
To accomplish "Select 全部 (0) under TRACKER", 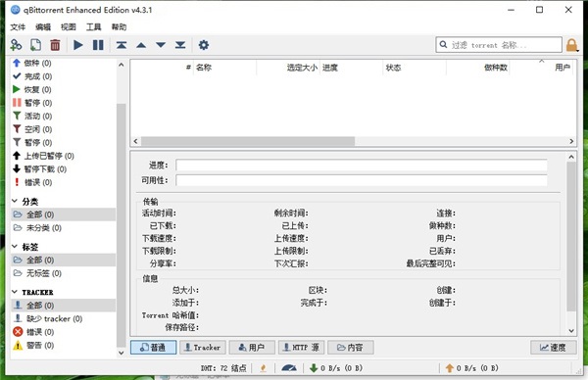I will (64, 306).
